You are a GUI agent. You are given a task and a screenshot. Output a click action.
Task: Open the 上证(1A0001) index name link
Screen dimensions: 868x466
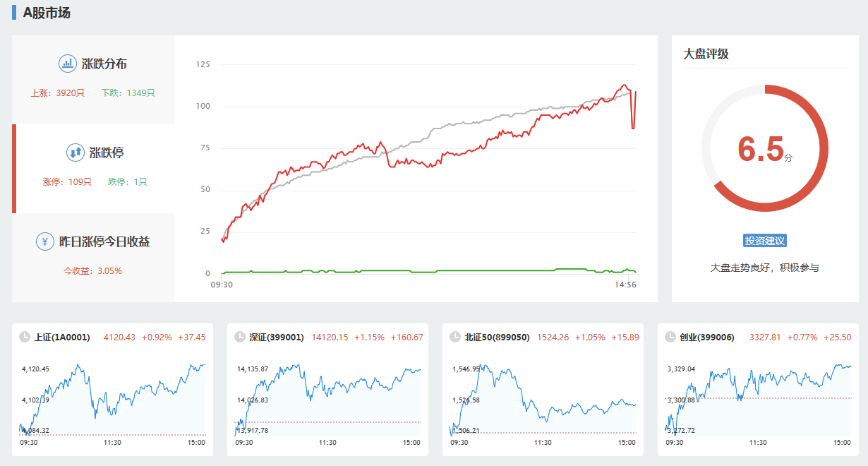pos(62,337)
